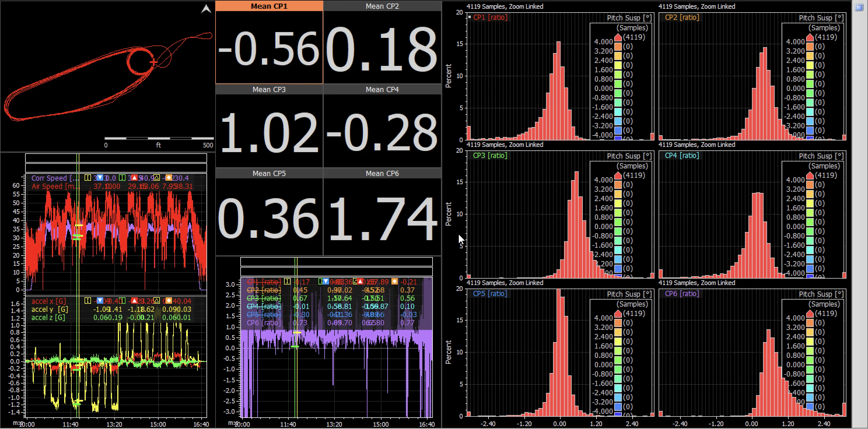Select the red maximum triangle icon in speed chart legend

(x=134, y=178)
